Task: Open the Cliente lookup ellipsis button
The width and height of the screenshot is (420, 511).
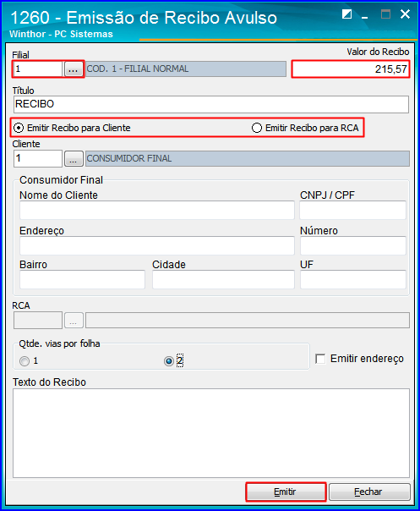Action: [x=74, y=158]
